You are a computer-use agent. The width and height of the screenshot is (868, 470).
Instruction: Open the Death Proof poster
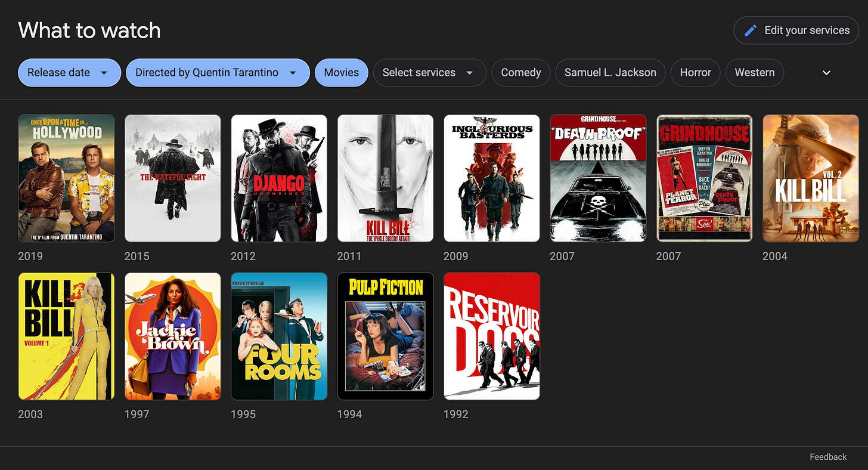(598, 178)
